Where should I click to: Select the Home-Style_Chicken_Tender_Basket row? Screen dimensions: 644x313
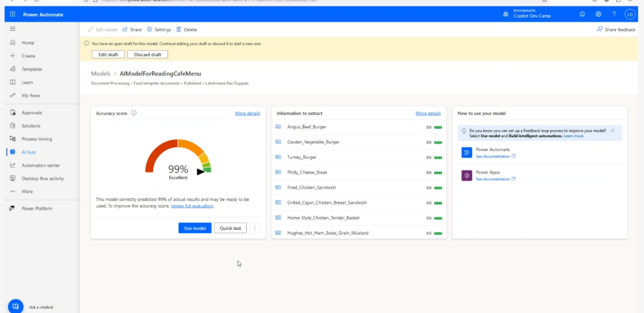click(x=358, y=218)
